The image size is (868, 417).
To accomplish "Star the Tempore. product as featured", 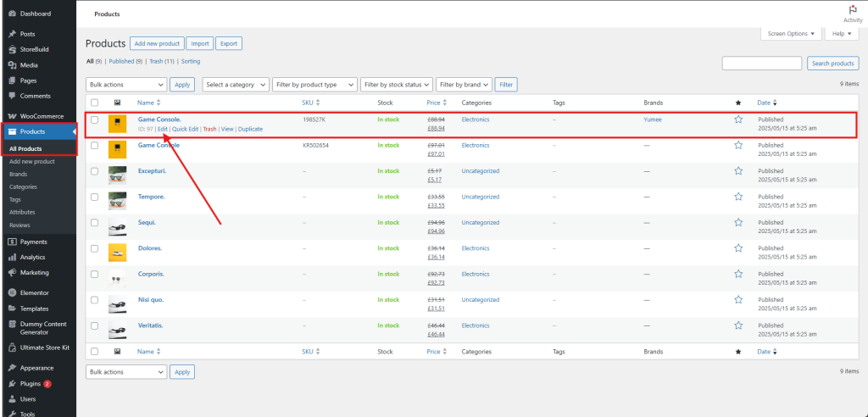I will [738, 197].
